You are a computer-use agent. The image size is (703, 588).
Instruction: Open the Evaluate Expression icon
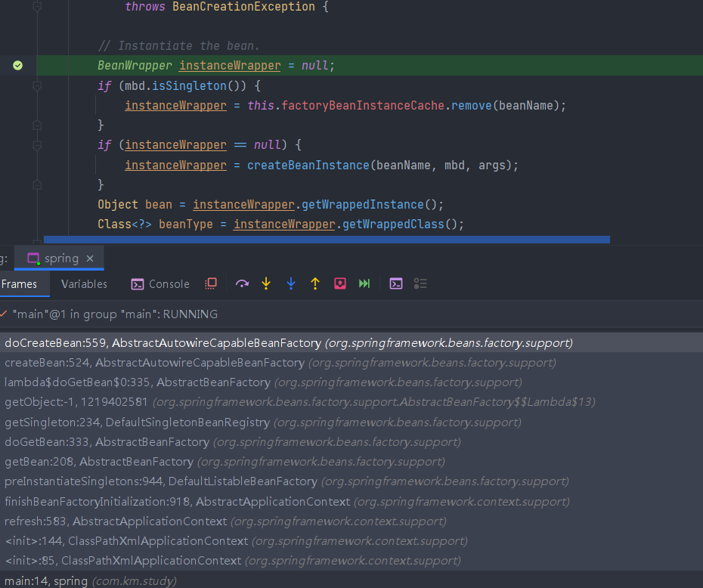[396, 283]
